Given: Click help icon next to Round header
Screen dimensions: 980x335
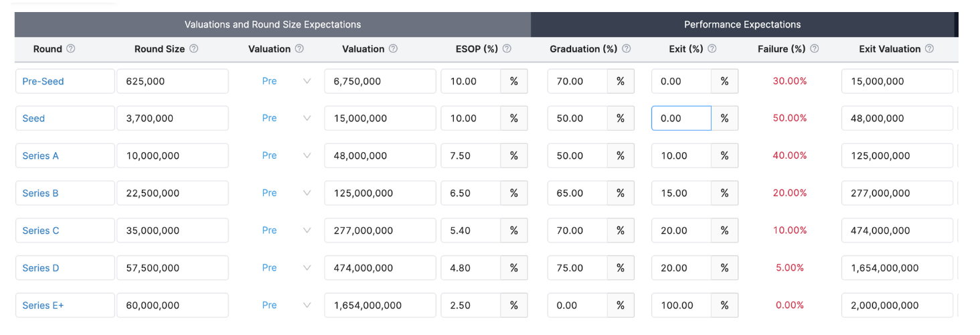Looking at the screenshot, I should pos(71,49).
